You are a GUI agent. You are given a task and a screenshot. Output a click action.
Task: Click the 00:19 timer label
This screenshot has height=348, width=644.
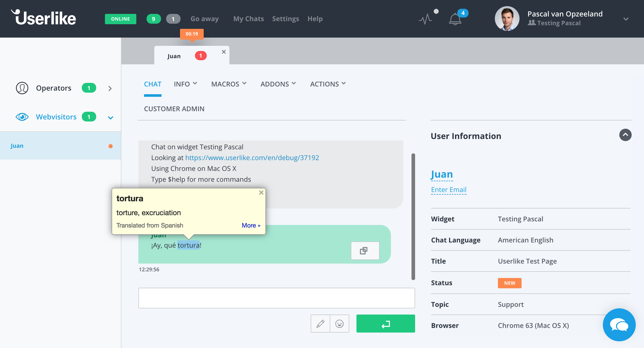[192, 34]
